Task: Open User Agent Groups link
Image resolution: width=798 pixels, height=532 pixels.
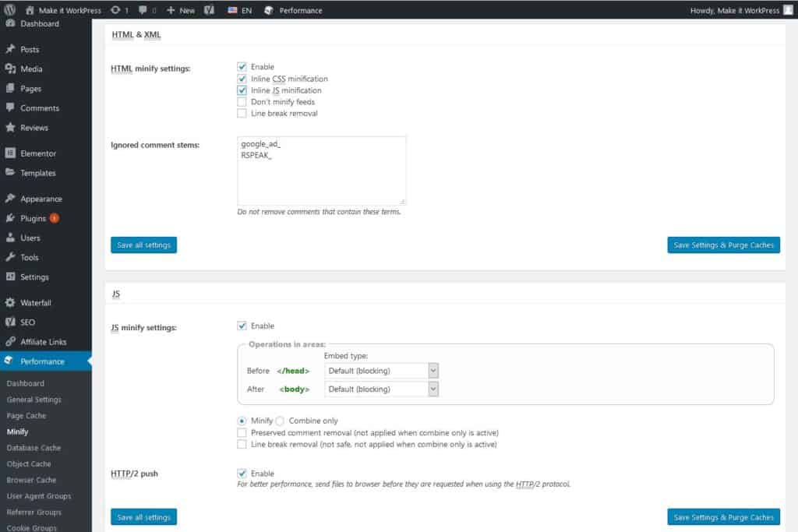Action: click(39, 496)
